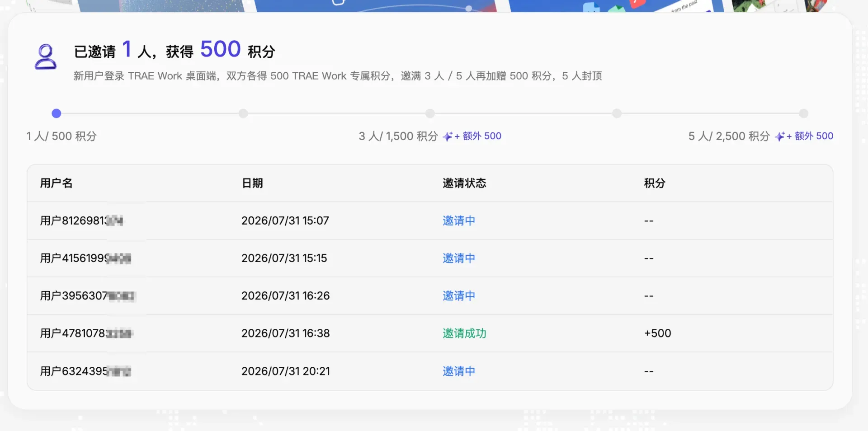Screen dimensions: 868x431
Task: Select the final 5 人 milestone dot
Action: (803, 113)
